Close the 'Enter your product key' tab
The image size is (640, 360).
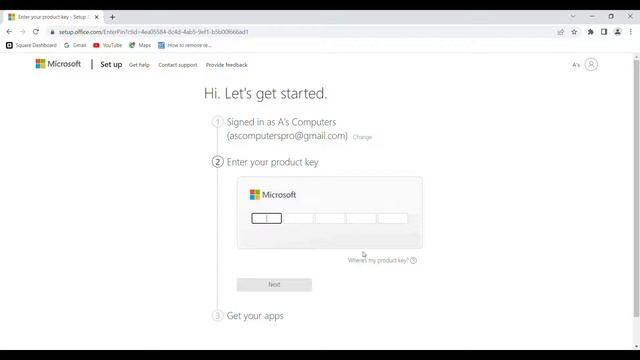(x=97, y=17)
